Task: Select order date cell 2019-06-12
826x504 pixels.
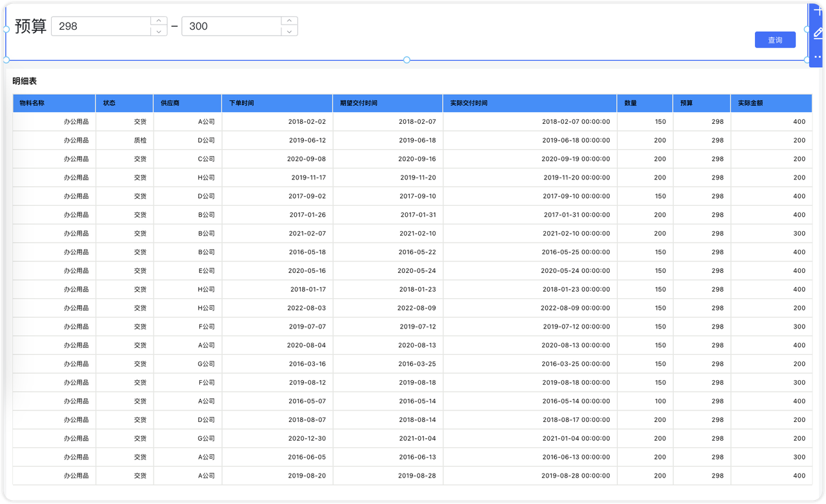Action: pyautogui.click(x=277, y=140)
